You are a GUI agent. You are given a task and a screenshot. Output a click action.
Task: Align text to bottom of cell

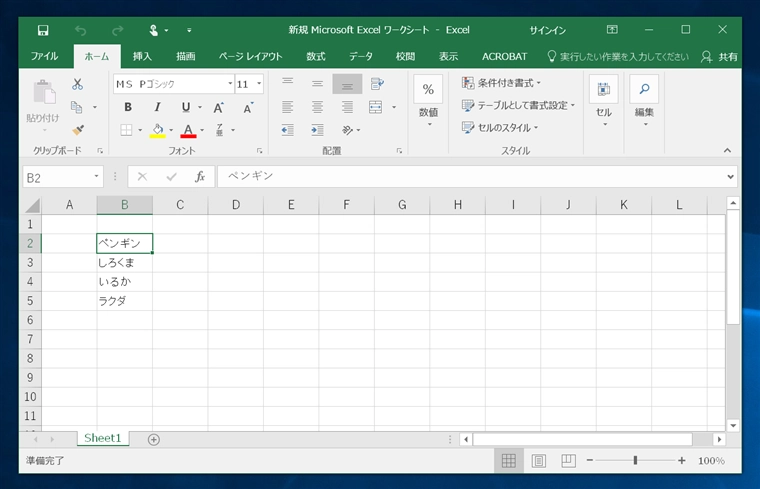click(347, 84)
